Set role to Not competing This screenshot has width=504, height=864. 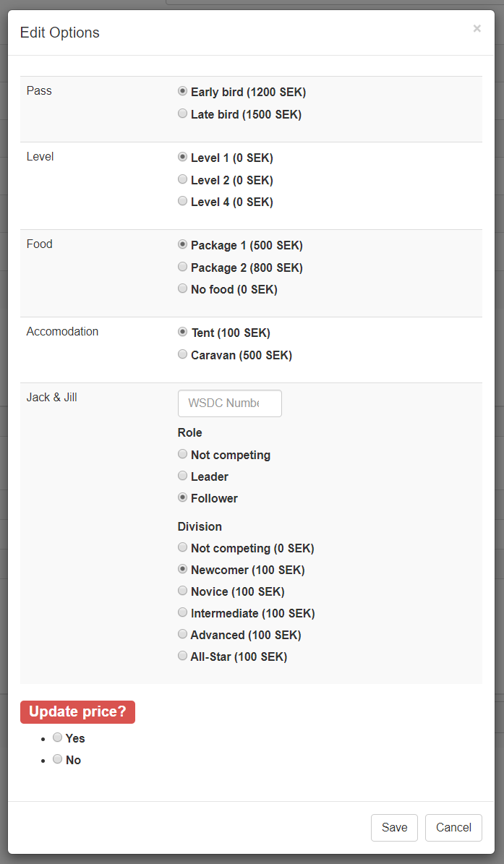[x=183, y=455]
